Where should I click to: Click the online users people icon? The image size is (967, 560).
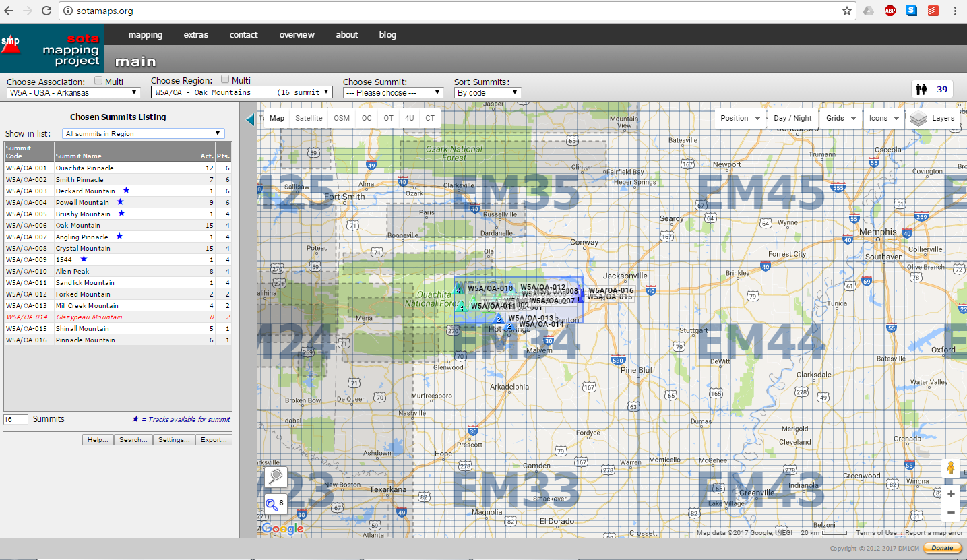922,89
